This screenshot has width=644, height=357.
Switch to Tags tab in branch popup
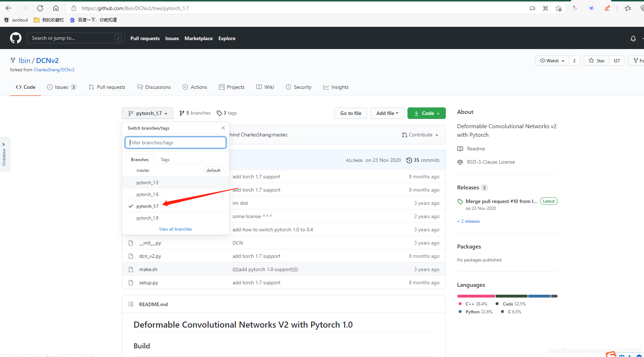click(165, 160)
